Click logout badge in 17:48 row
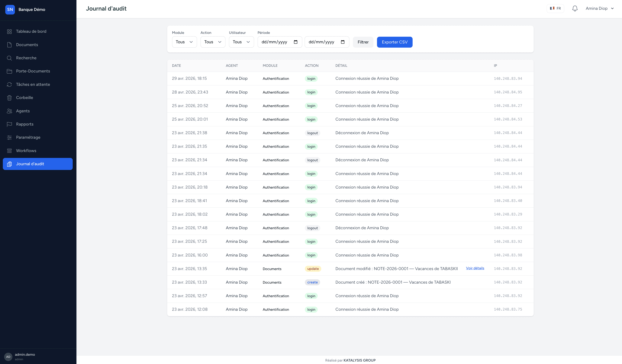The image size is (622, 364). click(312, 228)
